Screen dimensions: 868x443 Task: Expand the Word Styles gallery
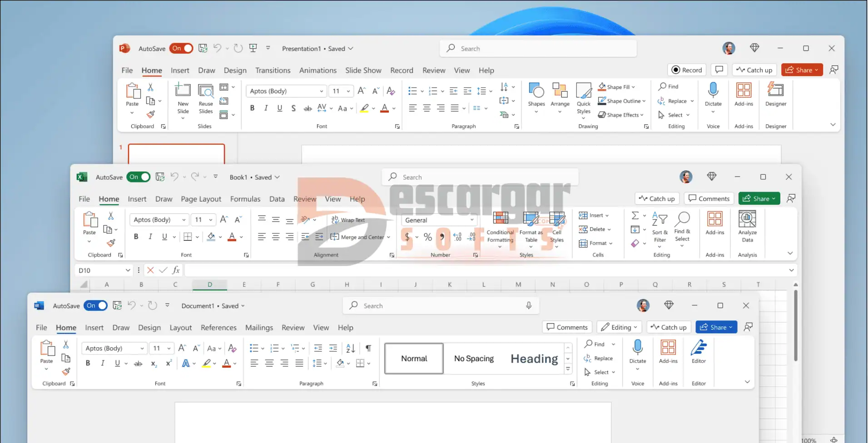[x=568, y=369]
